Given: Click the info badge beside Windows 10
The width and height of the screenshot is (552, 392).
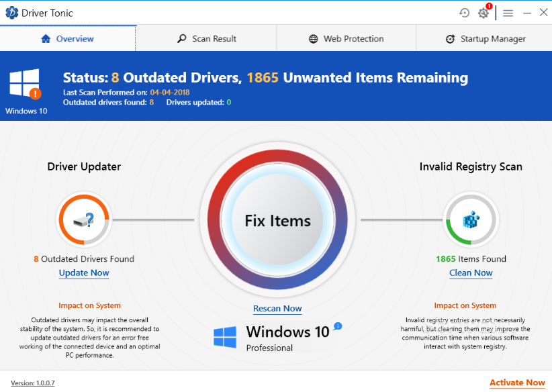Looking at the screenshot, I should [x=338, y=326].
